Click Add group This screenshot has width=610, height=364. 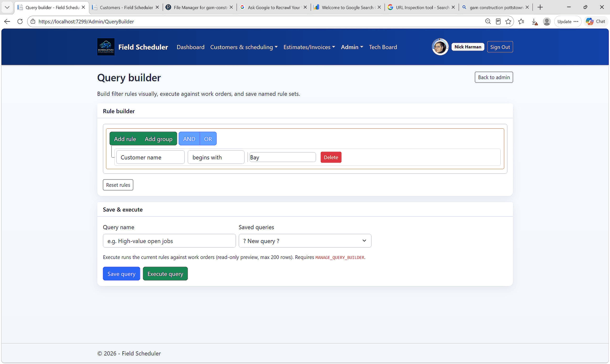pyautogui.click(x=158, y=139)
